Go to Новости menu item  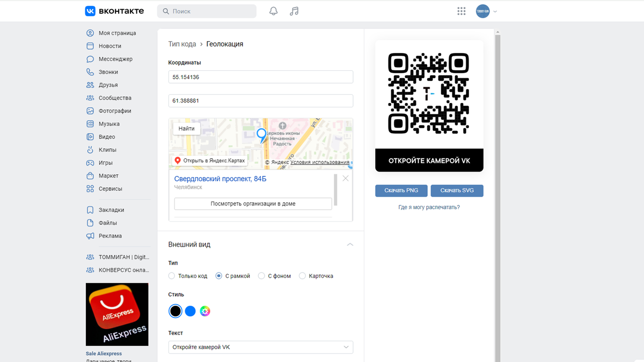(110, 46)
